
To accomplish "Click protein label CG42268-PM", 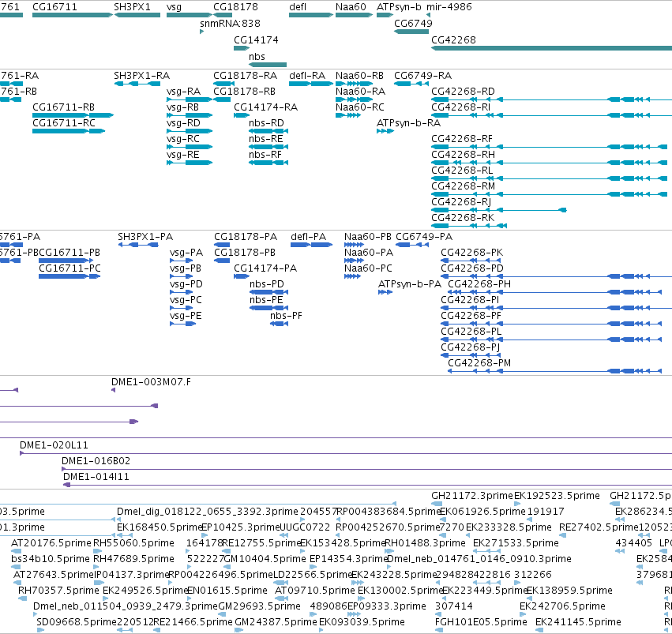I will [479, 363].
